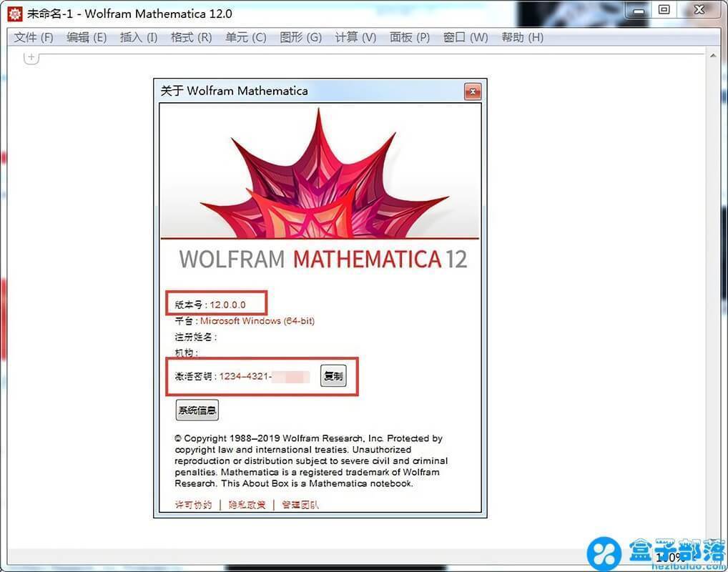
Task: Copy the activation key using 复制 button
Action: [x=333, y=375]
